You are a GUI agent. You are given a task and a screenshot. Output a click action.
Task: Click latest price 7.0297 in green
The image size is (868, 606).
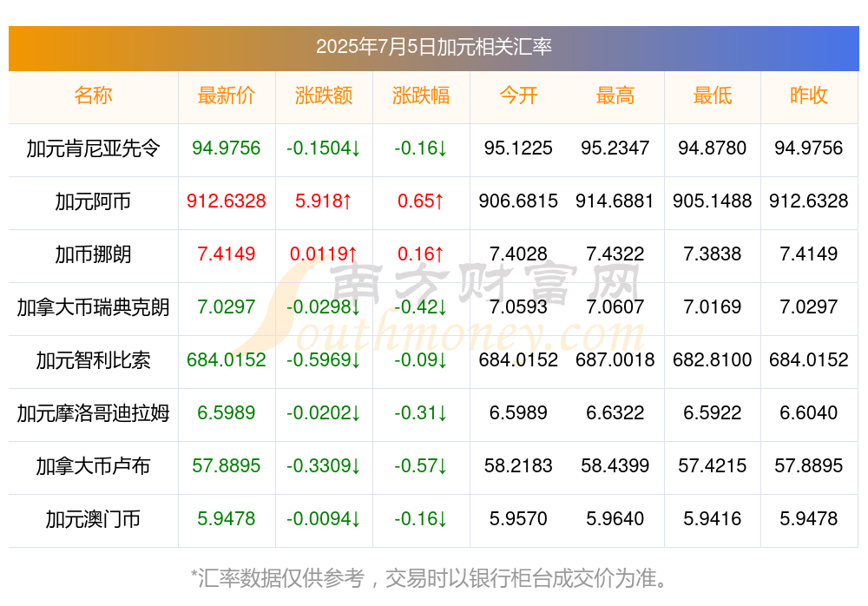(226, 306)
